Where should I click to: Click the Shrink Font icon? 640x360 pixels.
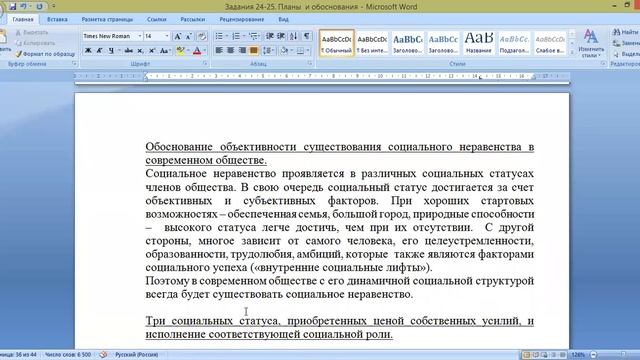(x=189, y=36)
